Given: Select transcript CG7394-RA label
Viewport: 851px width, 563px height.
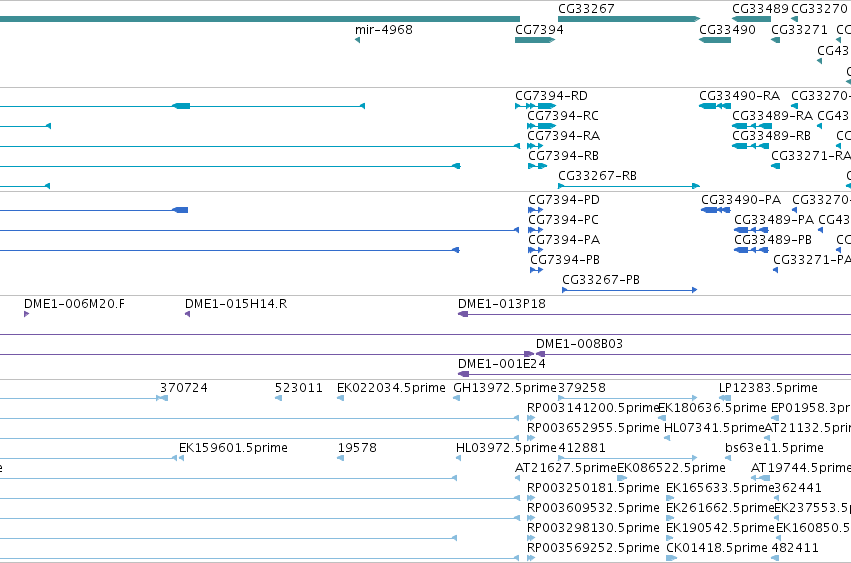Looking at the screenshot, I should [563, 136].
